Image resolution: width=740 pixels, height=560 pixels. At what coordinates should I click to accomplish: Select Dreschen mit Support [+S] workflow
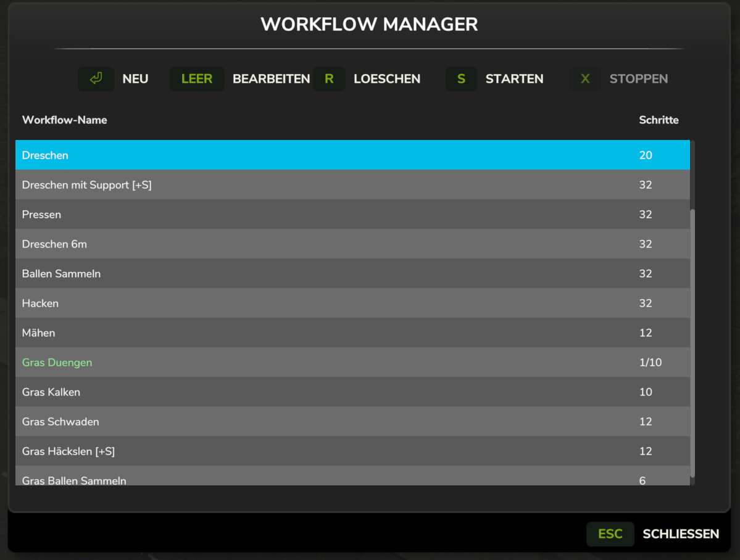(x=352, y=185)
